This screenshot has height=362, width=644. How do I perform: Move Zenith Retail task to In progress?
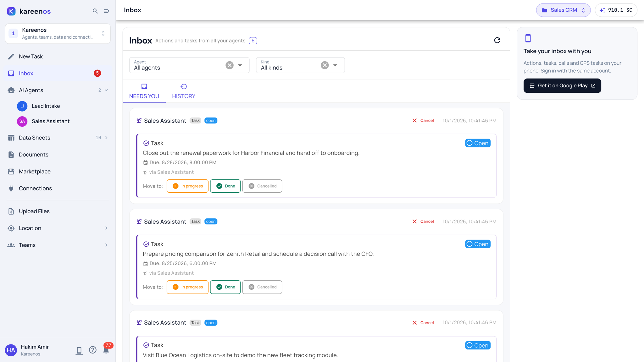point(187,287)
